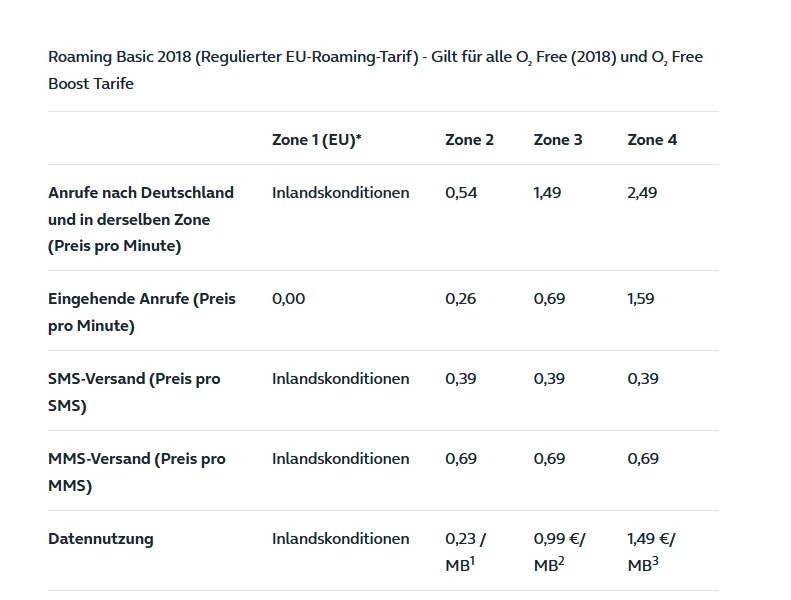
Task: Click the 1,49 €/MB footnote 3 data price
Action: (651, 552)
